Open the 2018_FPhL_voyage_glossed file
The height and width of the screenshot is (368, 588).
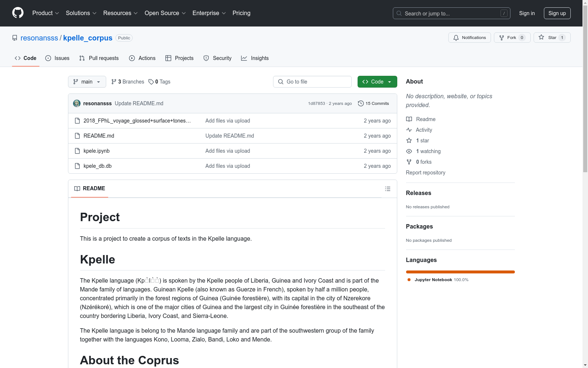pos(137,121)
